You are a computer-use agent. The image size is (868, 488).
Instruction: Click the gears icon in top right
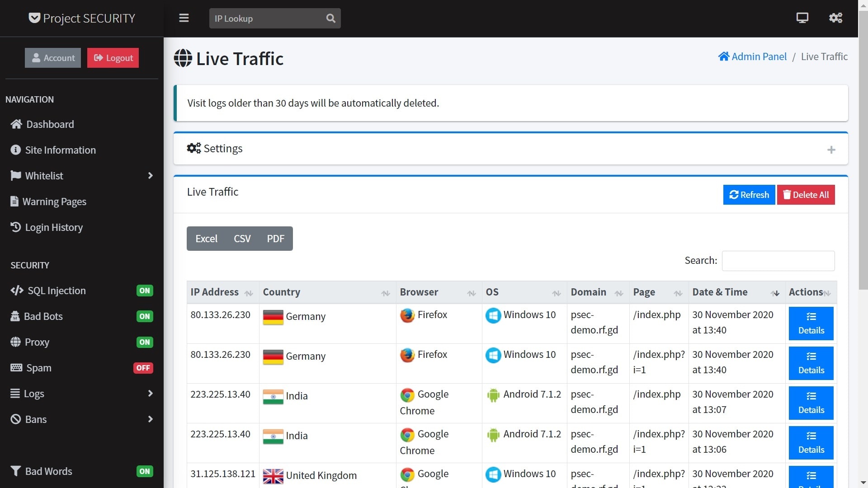(835, 18)
